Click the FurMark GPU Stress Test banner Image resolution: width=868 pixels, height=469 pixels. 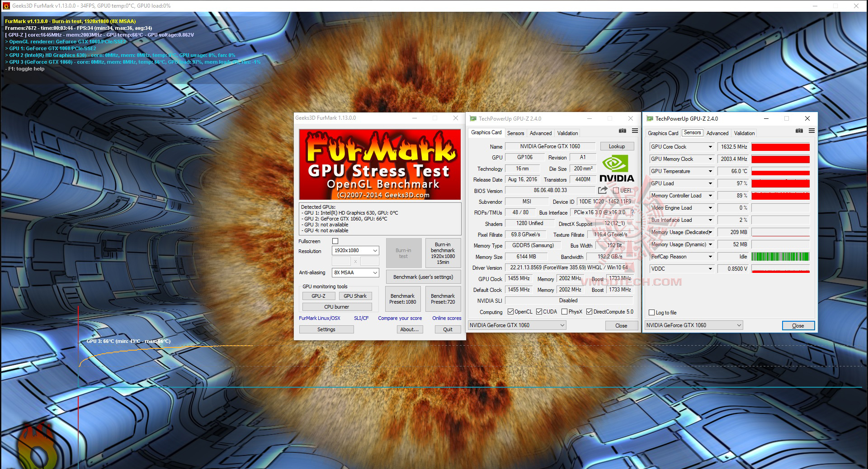(380, 165)
